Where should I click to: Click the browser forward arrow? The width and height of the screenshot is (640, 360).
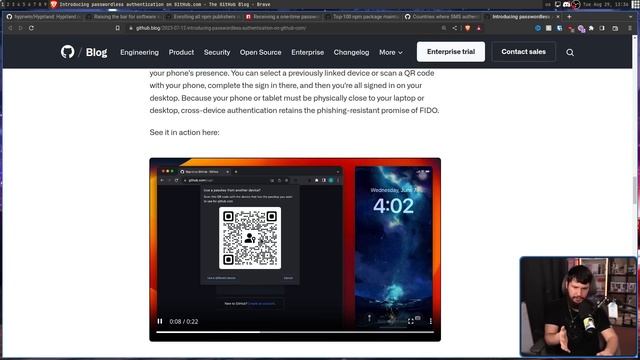20,28
